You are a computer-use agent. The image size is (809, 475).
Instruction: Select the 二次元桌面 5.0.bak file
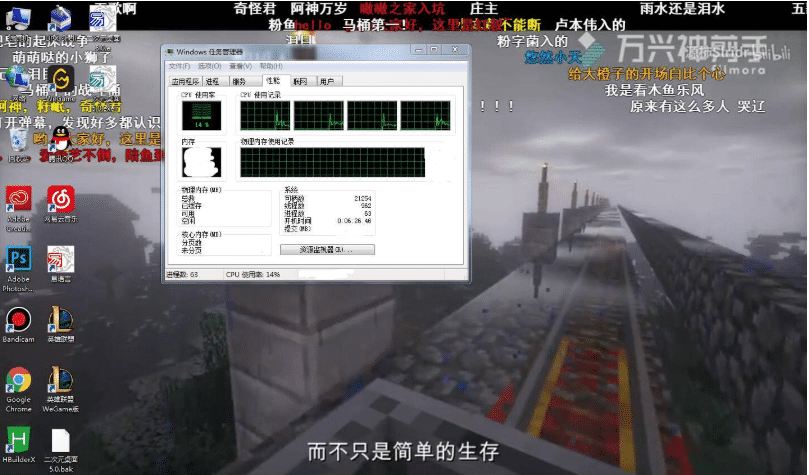(x=60, y=441)
